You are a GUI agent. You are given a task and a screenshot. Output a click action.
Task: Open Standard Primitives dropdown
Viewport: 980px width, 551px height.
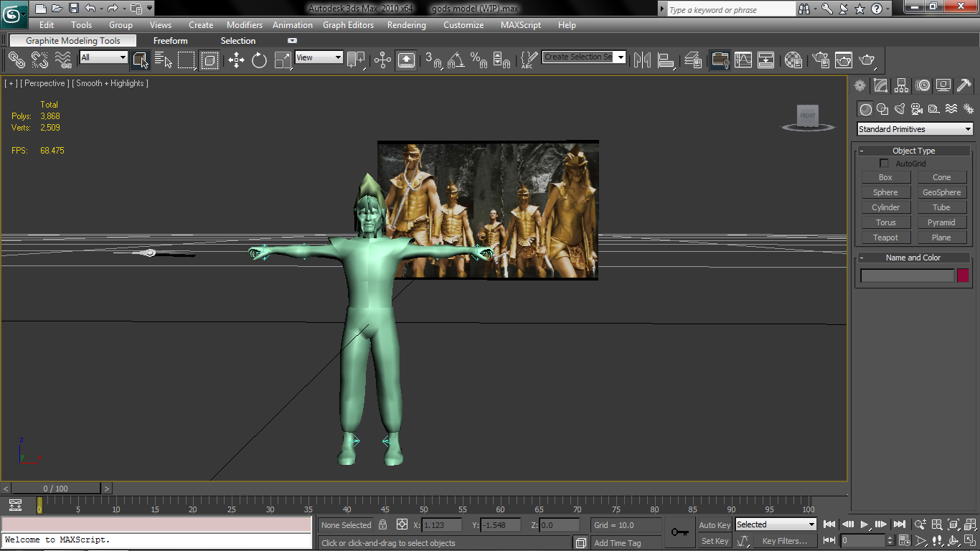click(915, 129)
